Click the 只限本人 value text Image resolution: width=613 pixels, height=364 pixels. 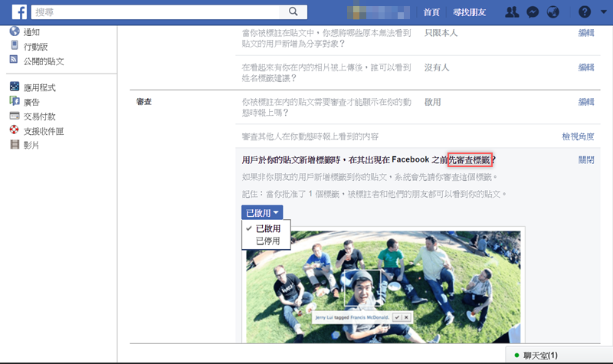[441, 33]
